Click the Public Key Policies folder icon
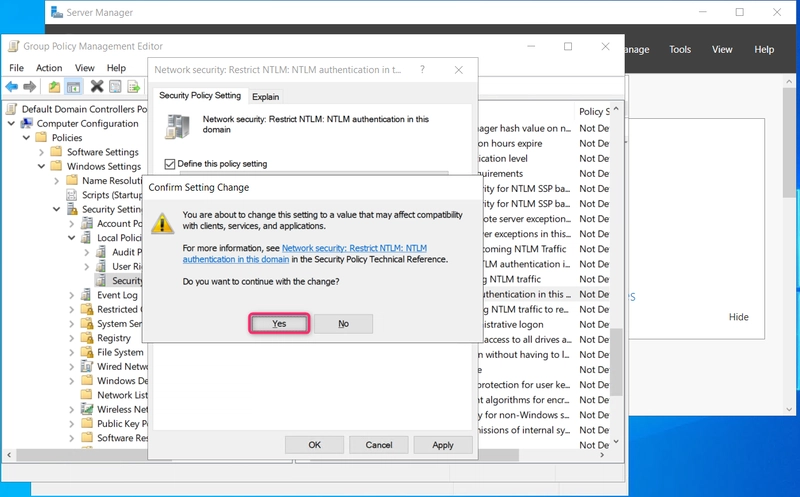Viewport: 800px width, 497px height. 87,424
